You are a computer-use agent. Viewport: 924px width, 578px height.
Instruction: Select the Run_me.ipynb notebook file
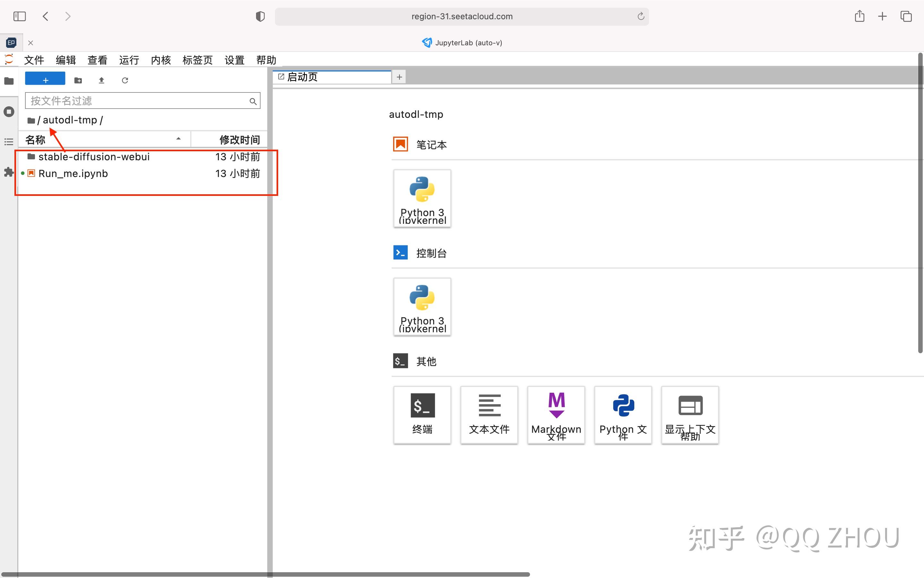coord(143,173)
